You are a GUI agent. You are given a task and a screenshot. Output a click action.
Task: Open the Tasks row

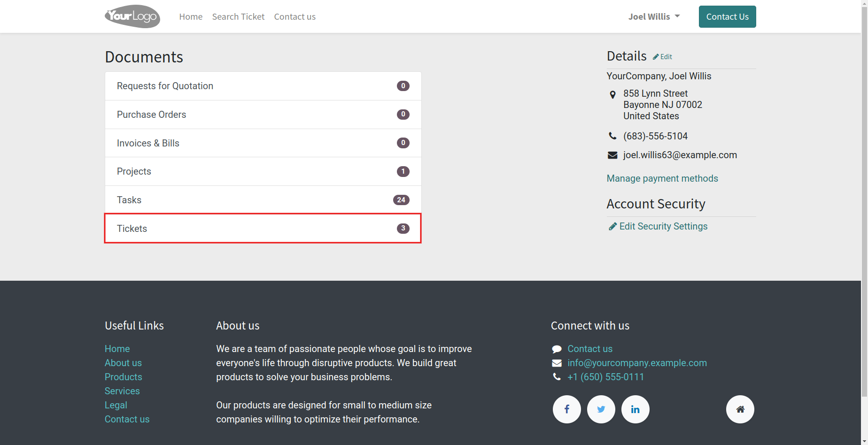point(263,200)
